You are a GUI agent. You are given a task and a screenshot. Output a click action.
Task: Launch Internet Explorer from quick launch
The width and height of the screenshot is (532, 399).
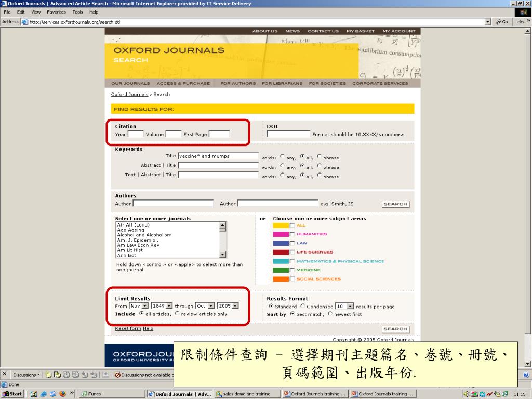(x=44, y=394)
